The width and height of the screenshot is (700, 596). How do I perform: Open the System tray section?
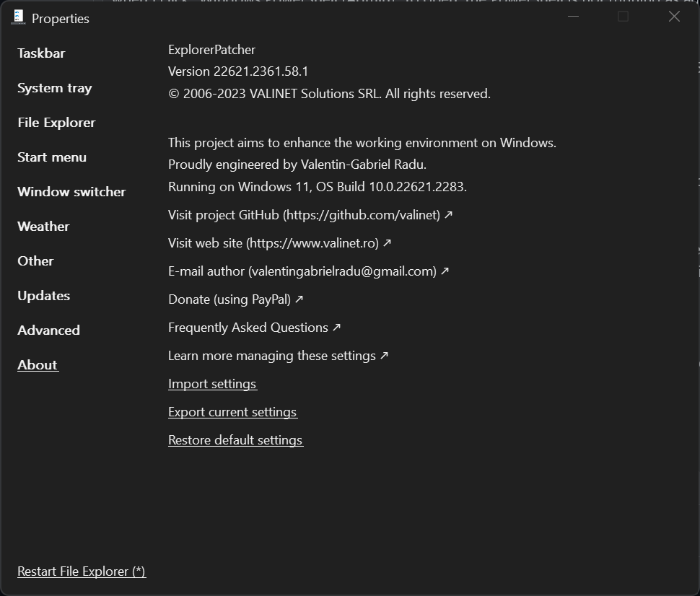click(x=54, y=87)
